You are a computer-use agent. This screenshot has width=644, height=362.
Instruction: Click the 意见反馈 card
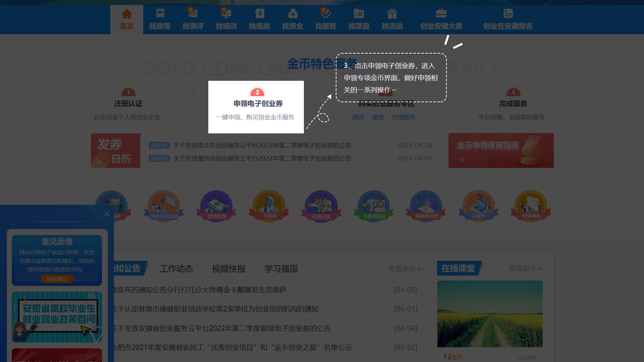point(57,260)
